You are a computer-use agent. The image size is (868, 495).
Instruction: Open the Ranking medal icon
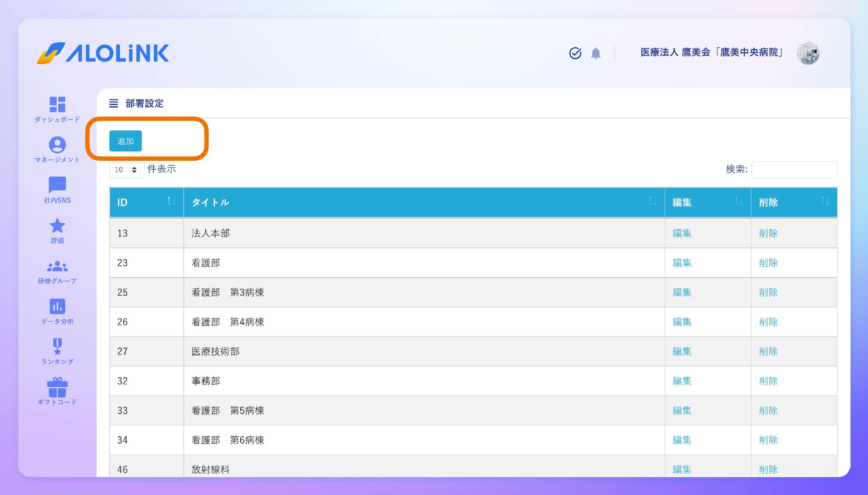[57, 347]
